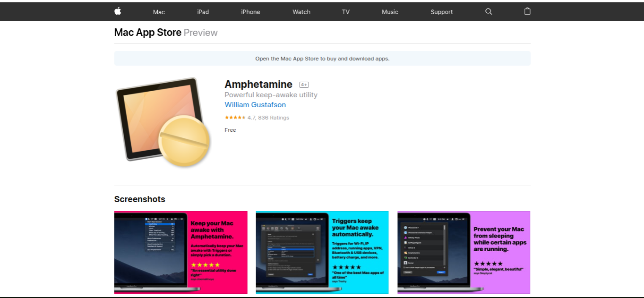The width and height of the screenshot is (644, 298).
Task: Click the Mac App Store heading
Action: coord(148,33)
